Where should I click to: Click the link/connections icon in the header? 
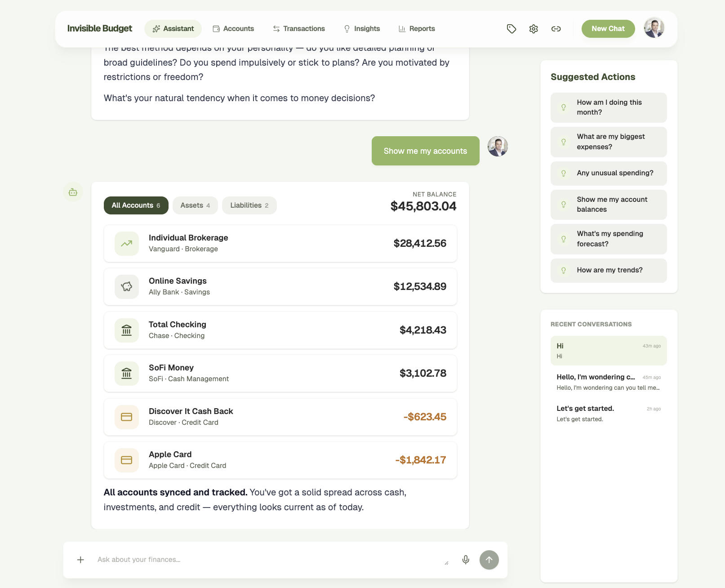coord(556,28)
